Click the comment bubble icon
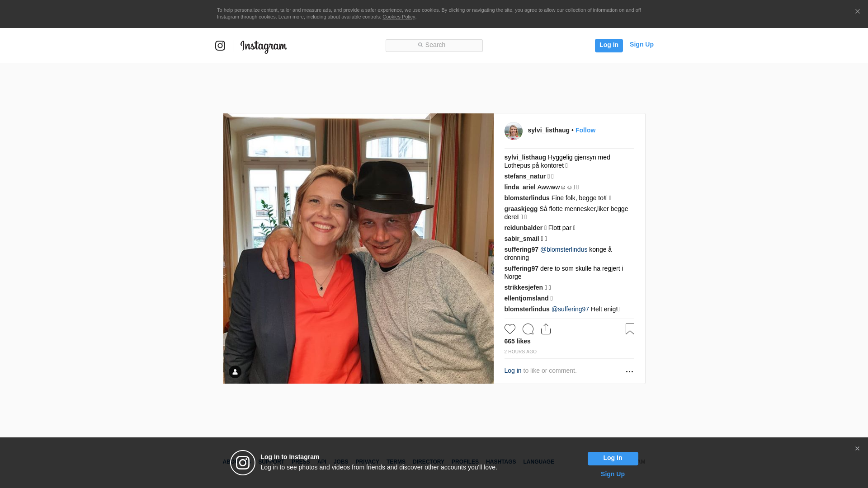 click(528, 329)
